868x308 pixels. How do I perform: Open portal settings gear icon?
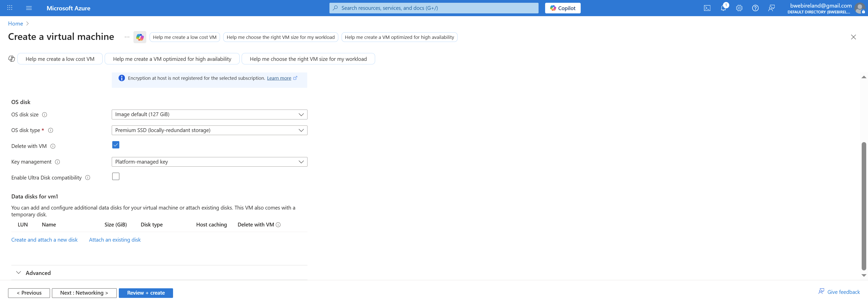point(739,8)
